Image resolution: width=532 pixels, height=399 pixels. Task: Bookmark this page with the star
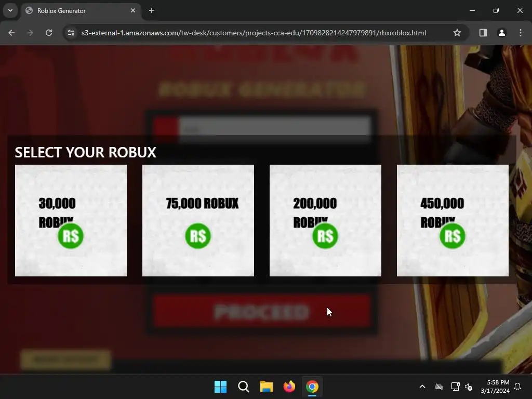click(457, 33)
